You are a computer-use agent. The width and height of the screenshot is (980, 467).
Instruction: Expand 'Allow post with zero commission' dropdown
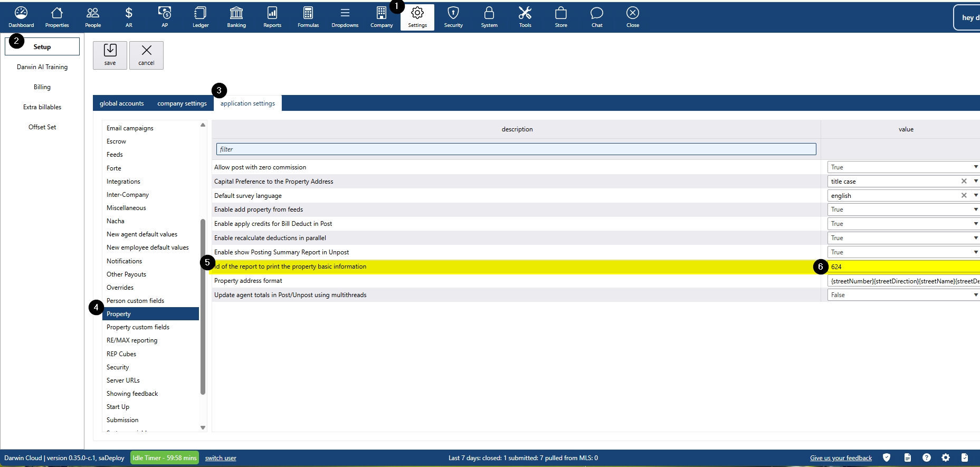click(976, 167)
